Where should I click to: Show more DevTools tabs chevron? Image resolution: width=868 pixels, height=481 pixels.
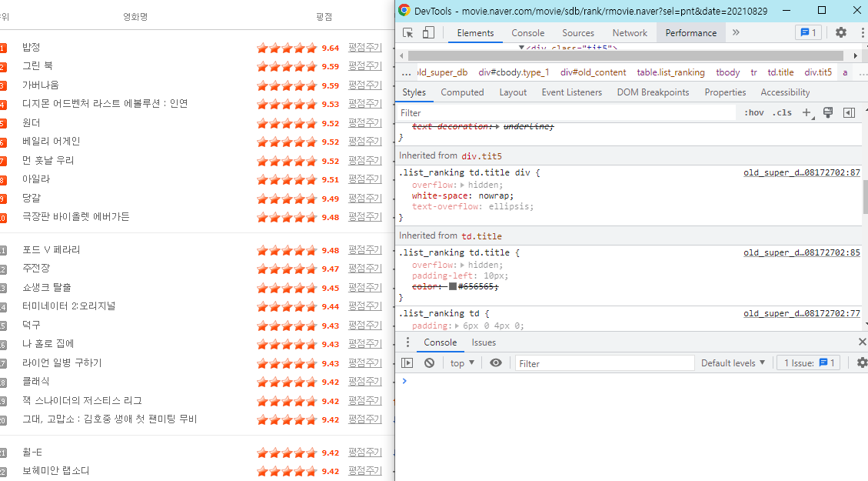coord(736,32)
